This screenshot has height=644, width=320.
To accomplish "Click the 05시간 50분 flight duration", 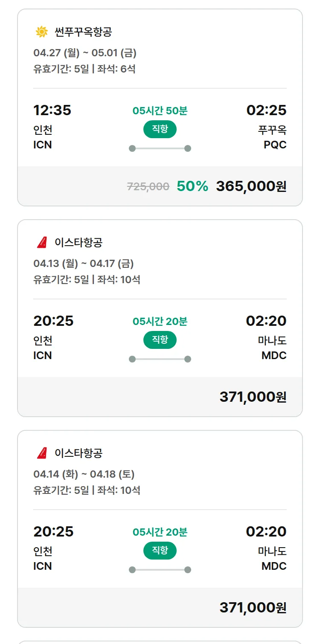I will pos(160,111).
